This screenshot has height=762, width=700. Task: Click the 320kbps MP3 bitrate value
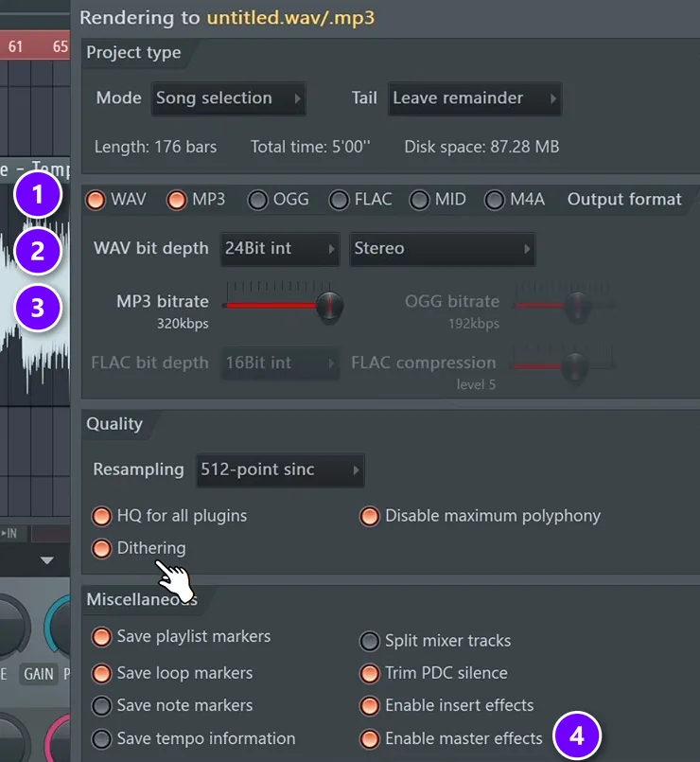[183, 324]
